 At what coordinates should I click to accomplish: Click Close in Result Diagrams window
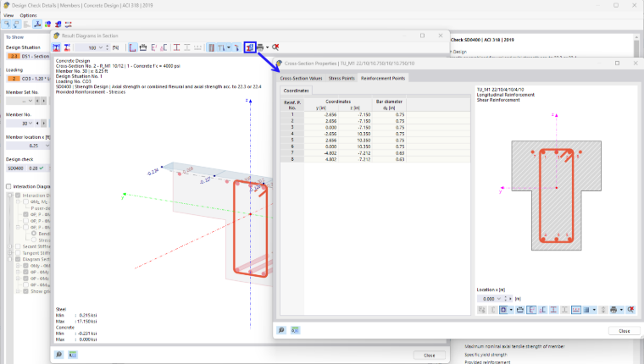[x=430, y=355]
